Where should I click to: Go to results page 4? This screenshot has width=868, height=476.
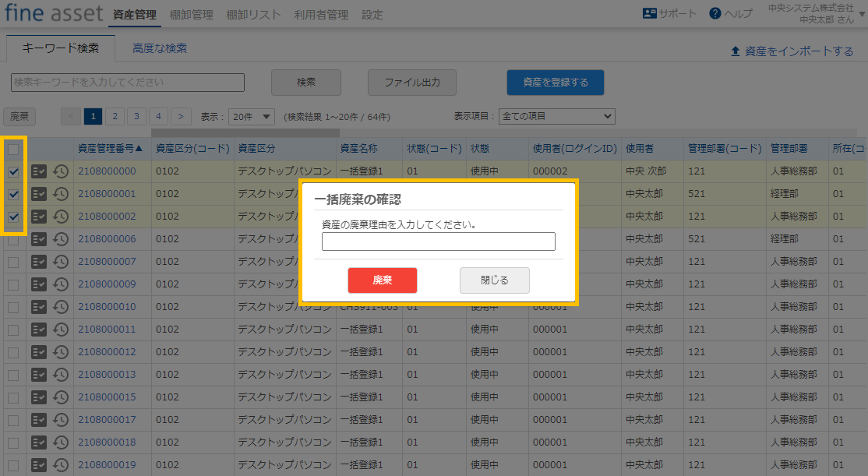click(x=158, y=116)
